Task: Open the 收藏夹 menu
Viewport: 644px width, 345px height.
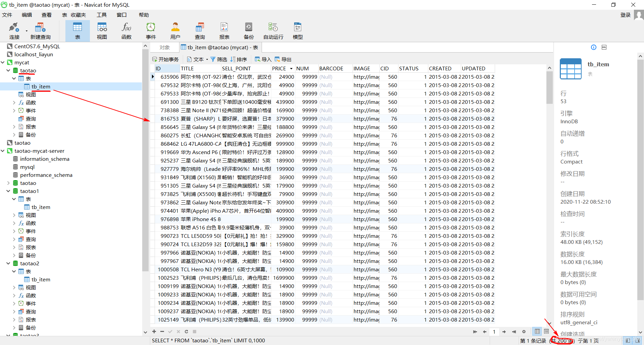Action: pos(78,15)
